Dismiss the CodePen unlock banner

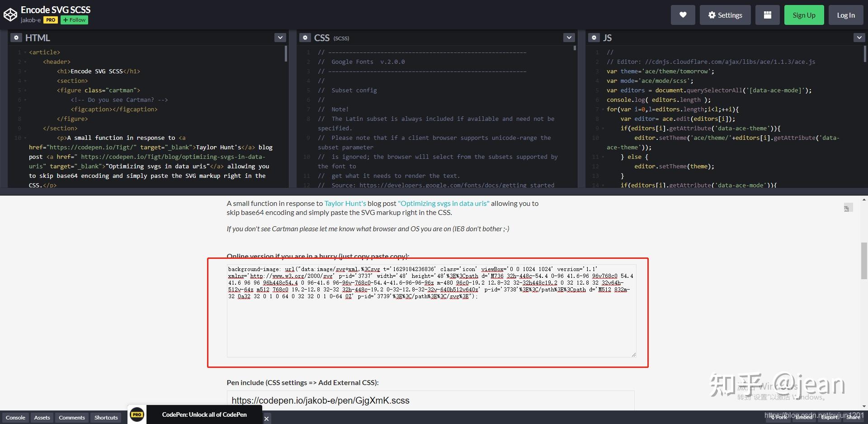pyautogui.click(x=267, y=419)
